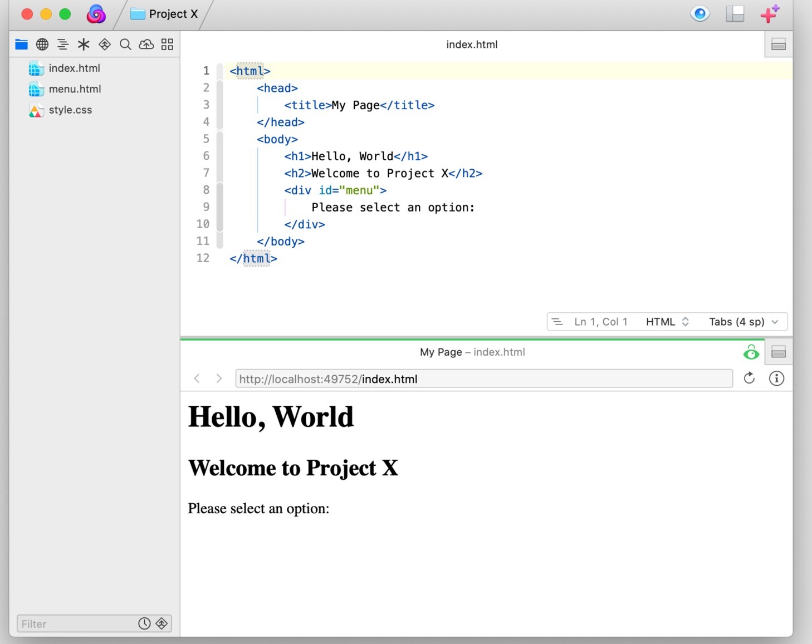Expand the Tabs (4 sp) indentation dropdown
The height and width of the screenshot is (644, 812).
(x=743, y=322)
